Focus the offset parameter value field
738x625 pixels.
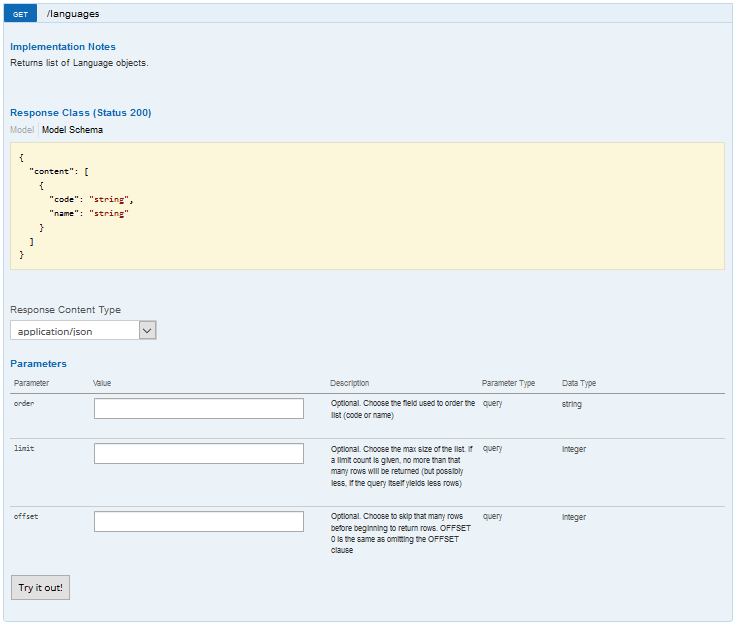pyautogui.click(x=199, y=521)
